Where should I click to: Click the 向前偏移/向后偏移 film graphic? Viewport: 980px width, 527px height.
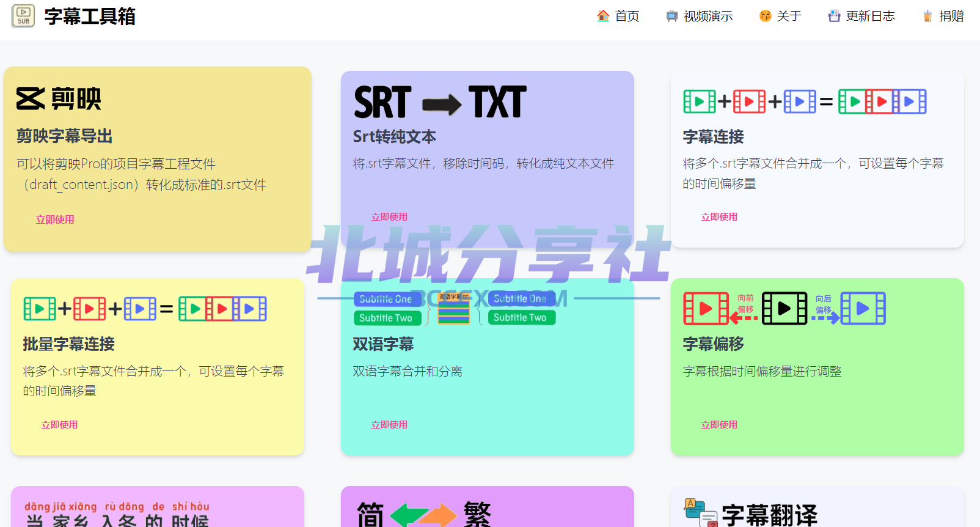784,308
